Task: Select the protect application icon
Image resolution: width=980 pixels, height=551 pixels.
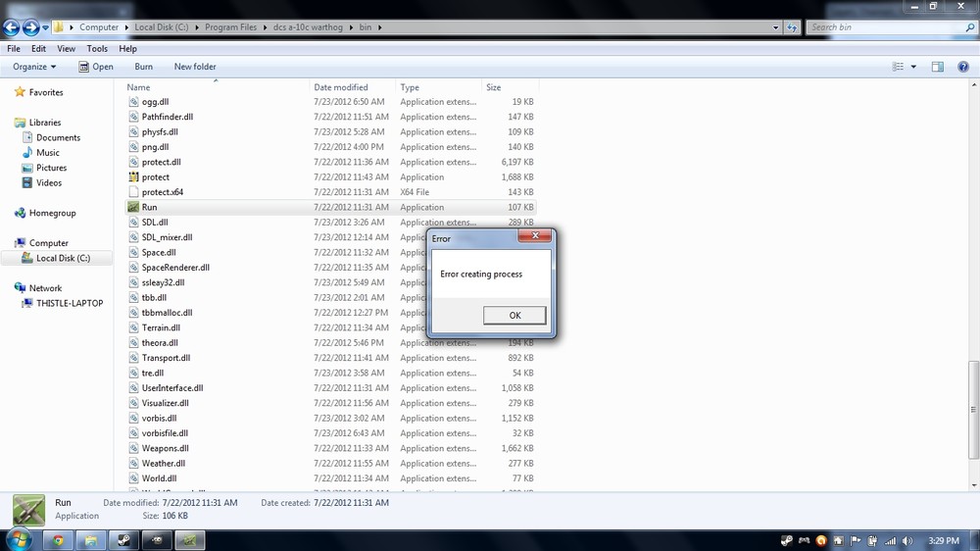Action: click(133, 177)
